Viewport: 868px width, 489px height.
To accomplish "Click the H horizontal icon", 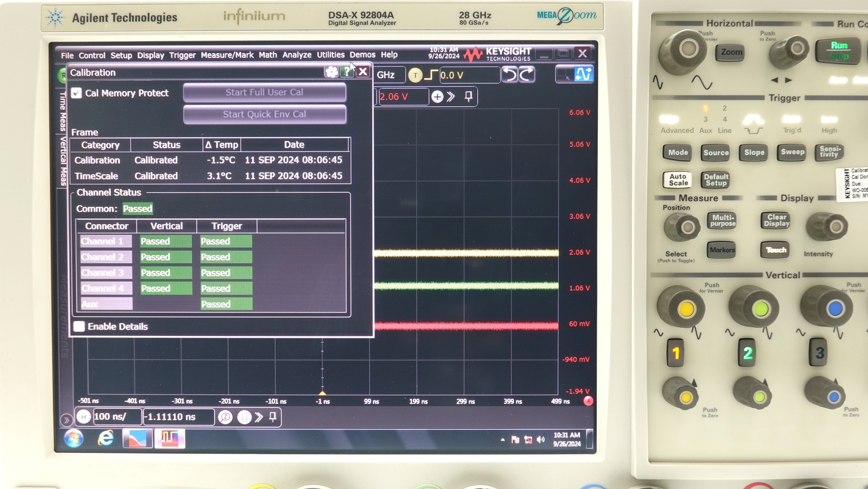I will tap(84, 417).
